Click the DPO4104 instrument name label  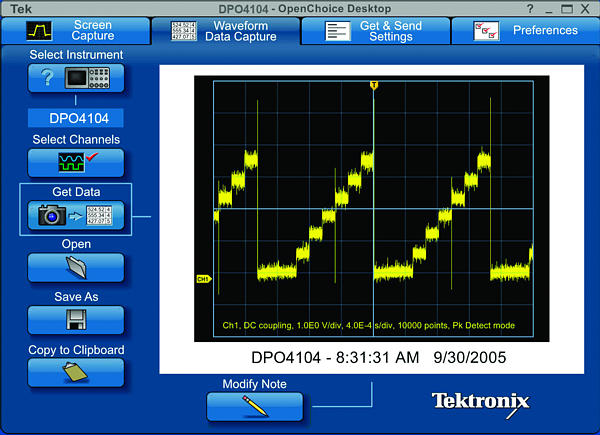pos(75,119)
